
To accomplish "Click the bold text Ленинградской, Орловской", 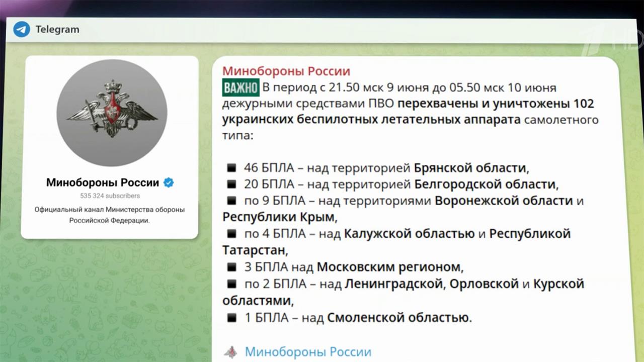I will click(x=432, y=284).
